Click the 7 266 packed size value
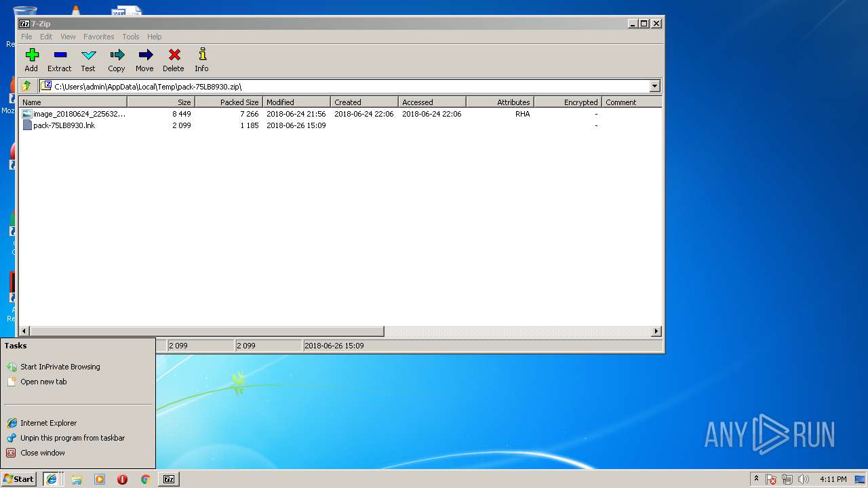The image size is (868, 488). [x=249, y=114]
